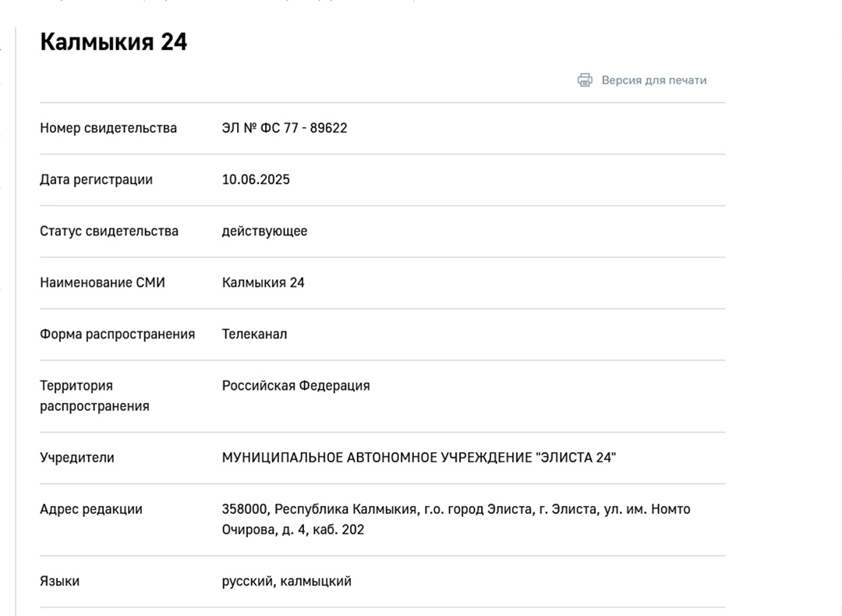Click the editorial address starting with 358000
842x616 pixels.
(x=456, y=519)
